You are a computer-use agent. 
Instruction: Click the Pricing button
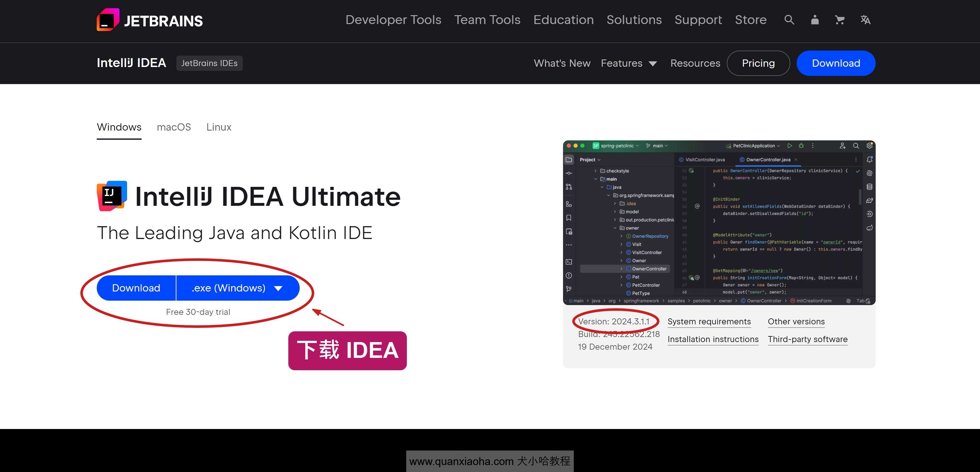(x=758, y=63)
